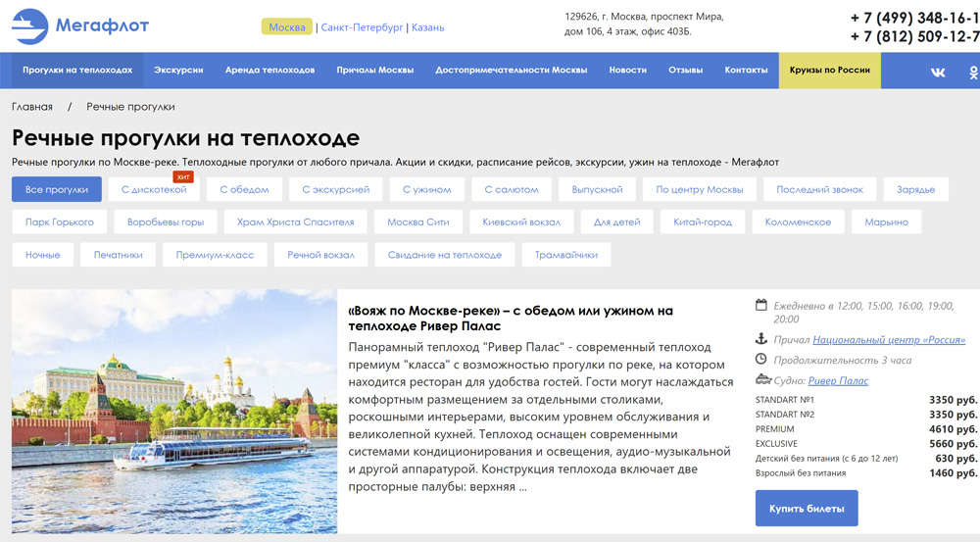Click the Мегафлот ship logo icon

click(x=29, y=26)
